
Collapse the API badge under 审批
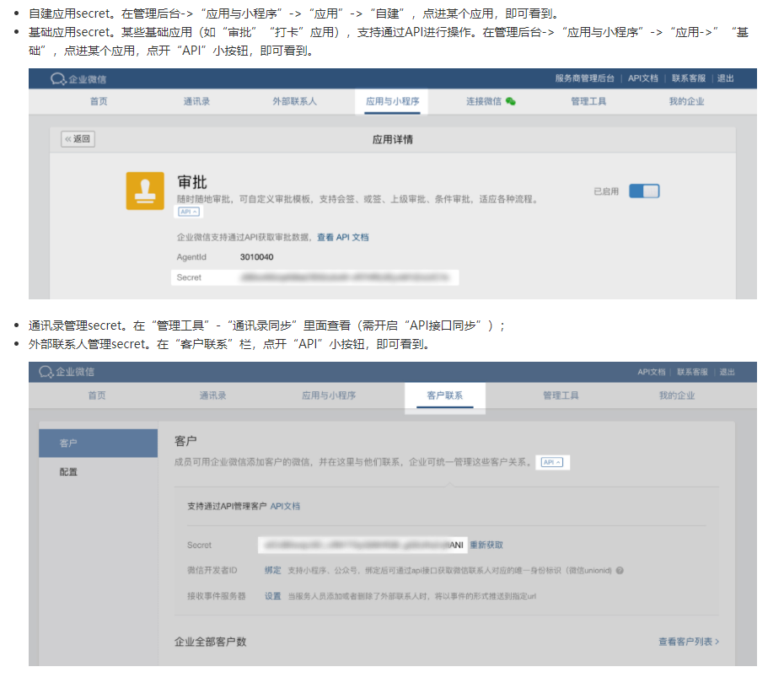[x=189, y=212]
